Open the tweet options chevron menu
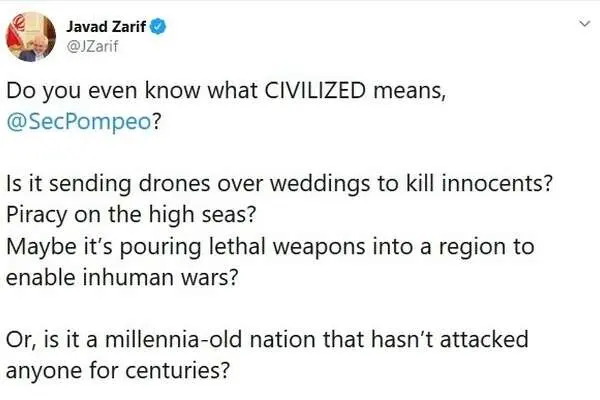Screen dimensions: 600x400 pos(584,24)
